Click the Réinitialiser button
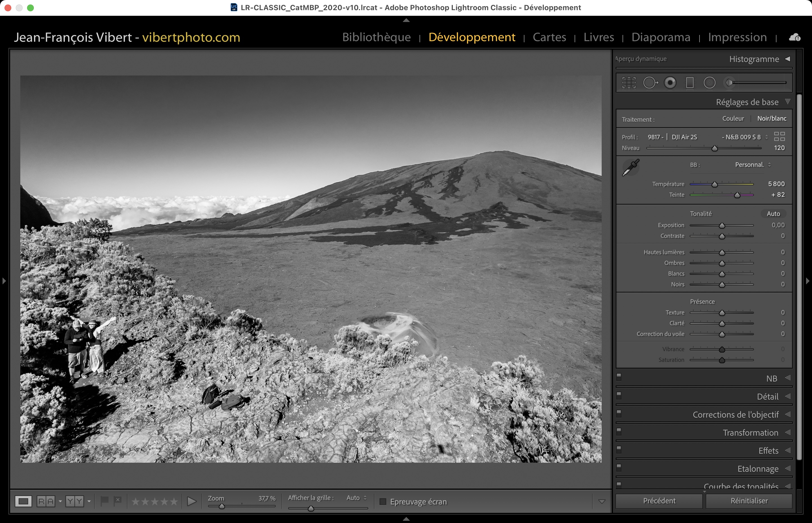 [x=749, y=501]
